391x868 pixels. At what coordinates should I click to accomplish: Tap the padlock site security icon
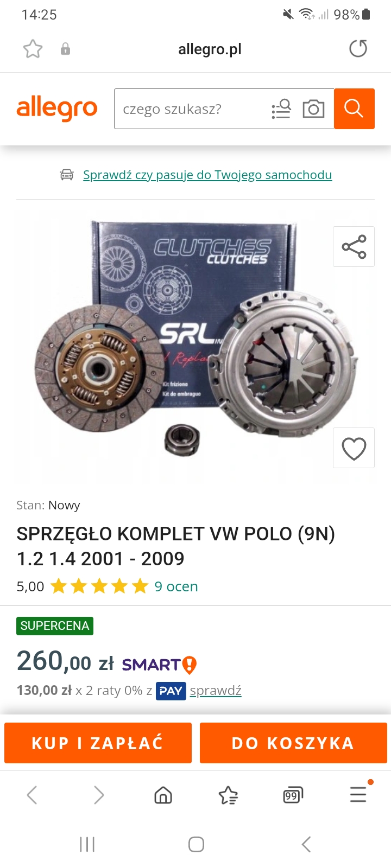pyautogui.click(x=65, y=49)
